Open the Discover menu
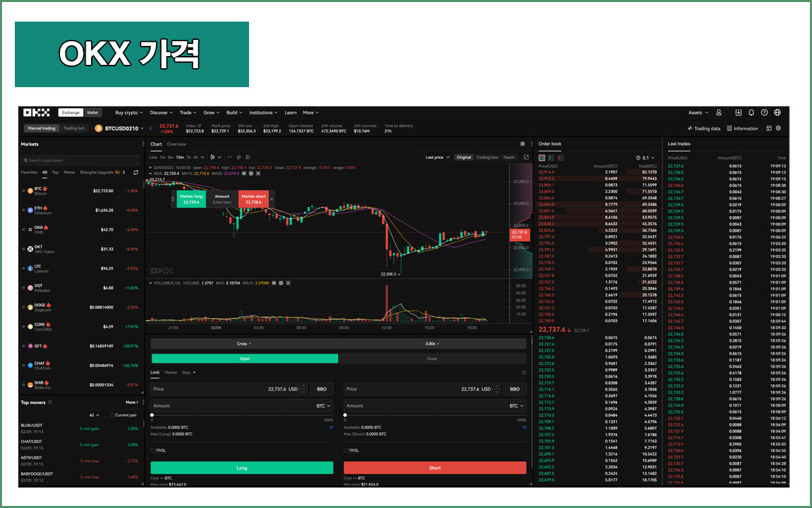Image resolution: width=812 pixels, height=508 pixels. tap(161, 113)
